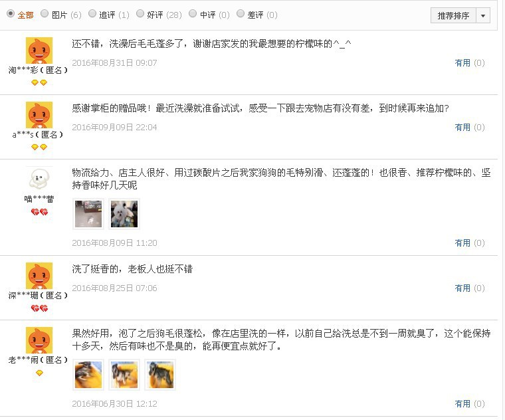This screenshot has width=505, height=420.
Task: Open the white dog photo thumbnail in 喵***蕾 review
Action: click(124, 214)
